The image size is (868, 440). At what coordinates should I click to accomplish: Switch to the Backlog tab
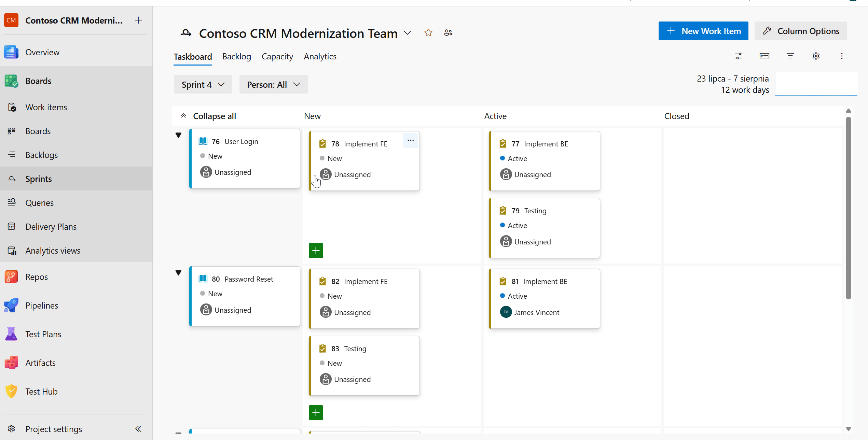tap(237, 57)
